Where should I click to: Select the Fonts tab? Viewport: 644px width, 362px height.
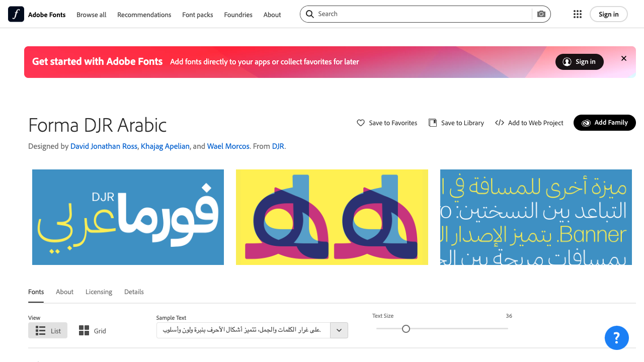tap(36, 292)
